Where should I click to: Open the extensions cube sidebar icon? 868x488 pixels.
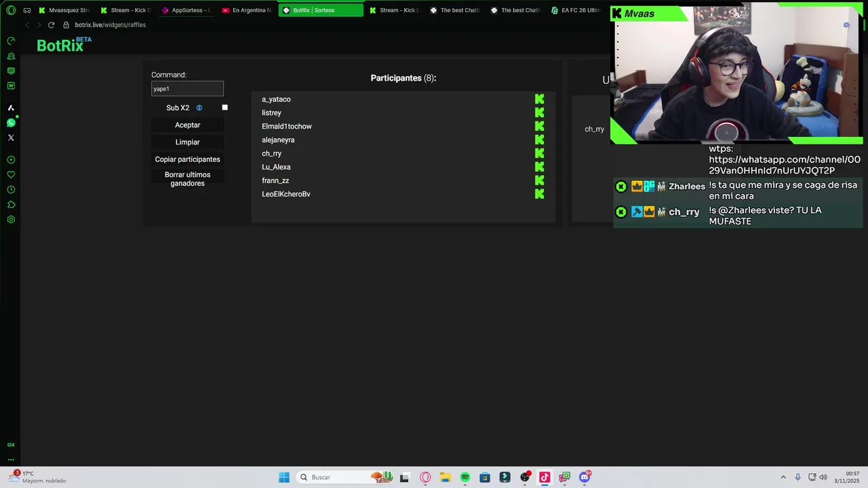(x=11, y=205)
